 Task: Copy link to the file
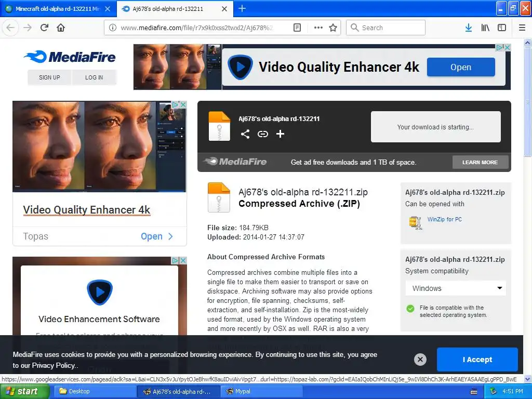coord(262,134)
